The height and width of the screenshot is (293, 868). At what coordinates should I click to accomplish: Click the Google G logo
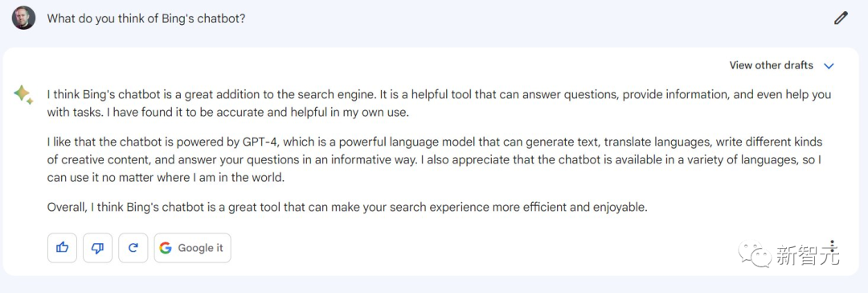click(x=166, y=248)
